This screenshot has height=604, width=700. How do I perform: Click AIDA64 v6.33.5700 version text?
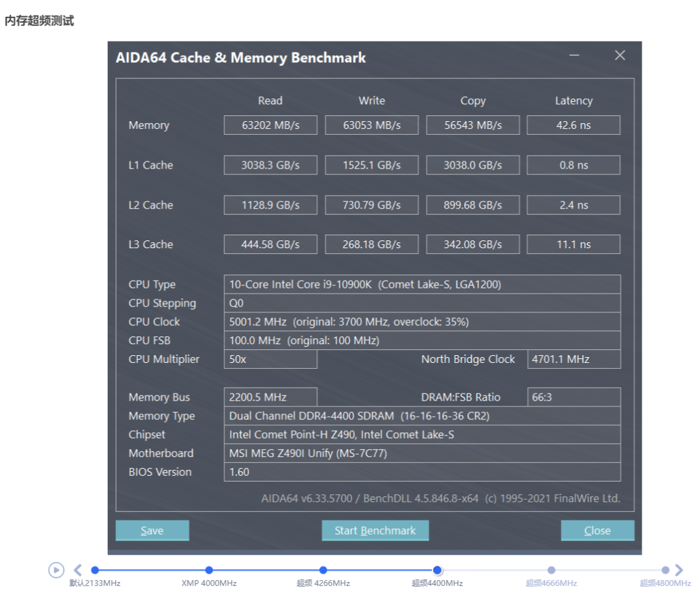click(x=307, y=498)
